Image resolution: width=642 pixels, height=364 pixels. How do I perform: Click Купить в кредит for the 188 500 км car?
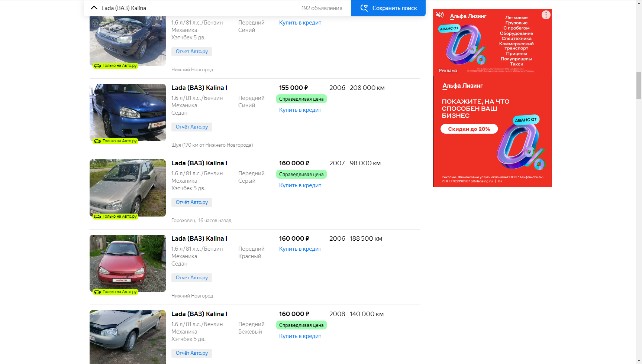pyautogui.click(x=300, y=249)
